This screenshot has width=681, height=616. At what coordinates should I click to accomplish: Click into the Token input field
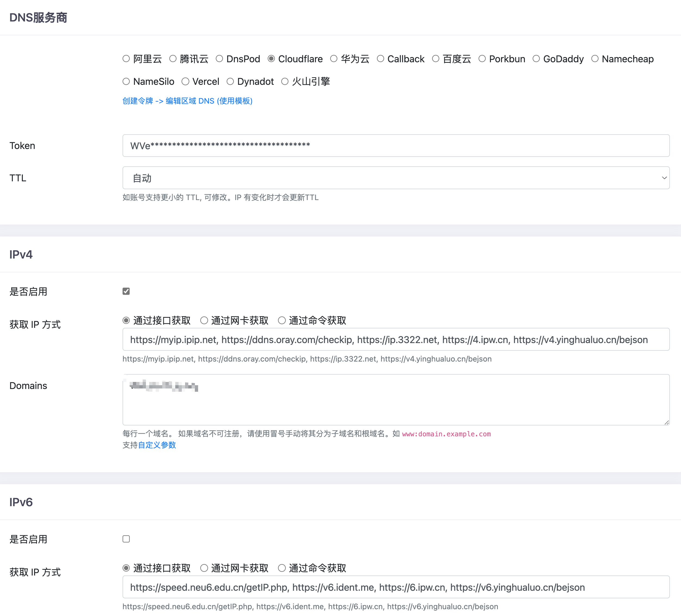[x=396, y=146]
